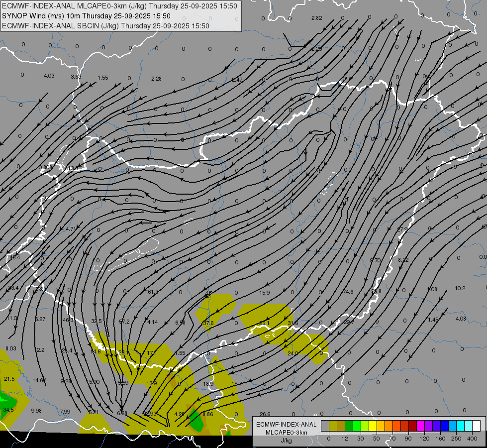Click the map value 8.03

pyautogui.click(x=10, y=348)
